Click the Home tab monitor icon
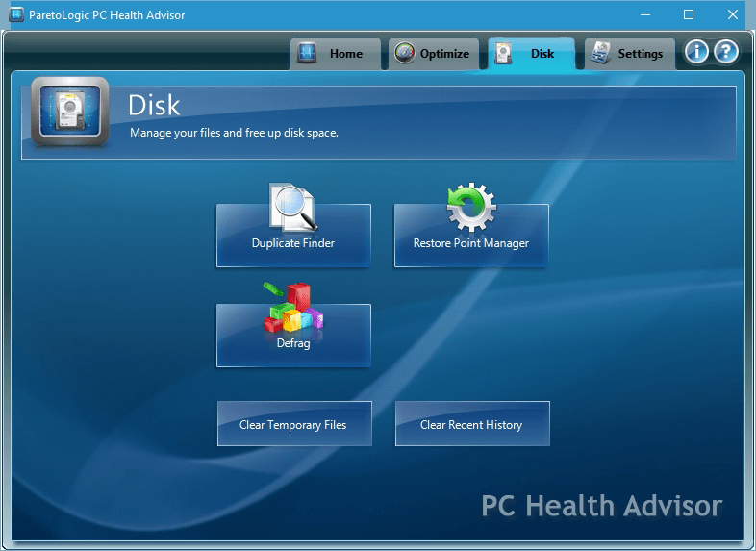Image resolution: width=756 pixels, height=551 pixels. pyautogui.click(x=307, y=53)
